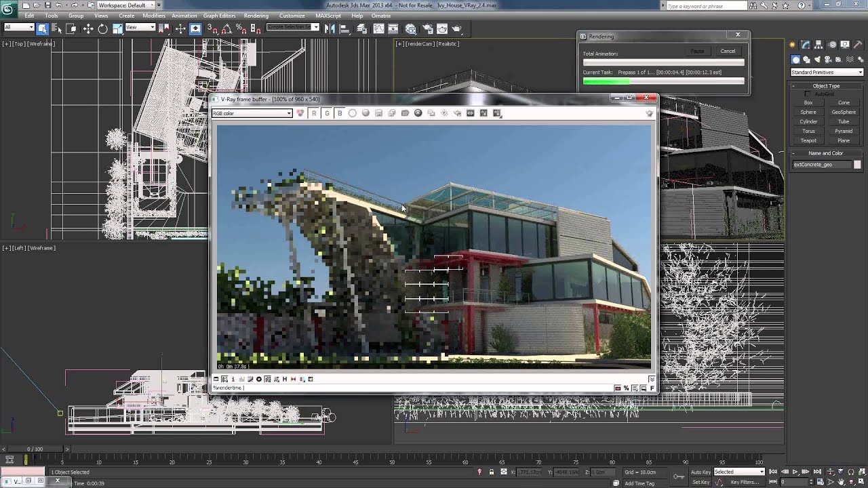Screen dimensions: 868x488
Task: Activate the Select and Rotate tool
Action: (x=102, y=28)
